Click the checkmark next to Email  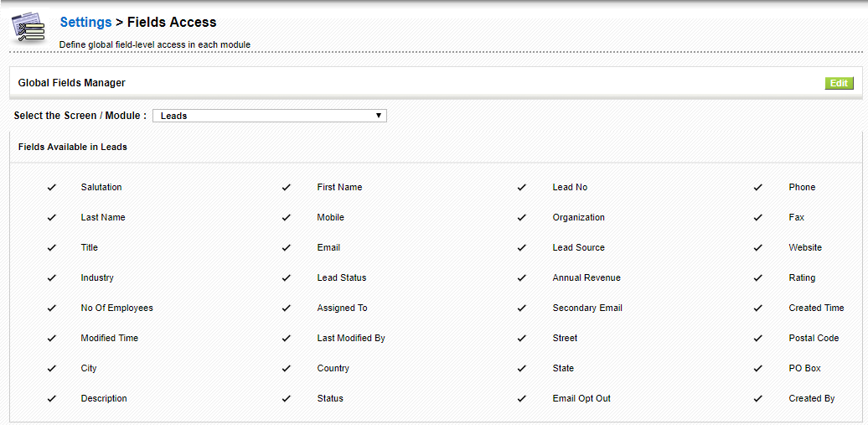[x=287, y=247]
